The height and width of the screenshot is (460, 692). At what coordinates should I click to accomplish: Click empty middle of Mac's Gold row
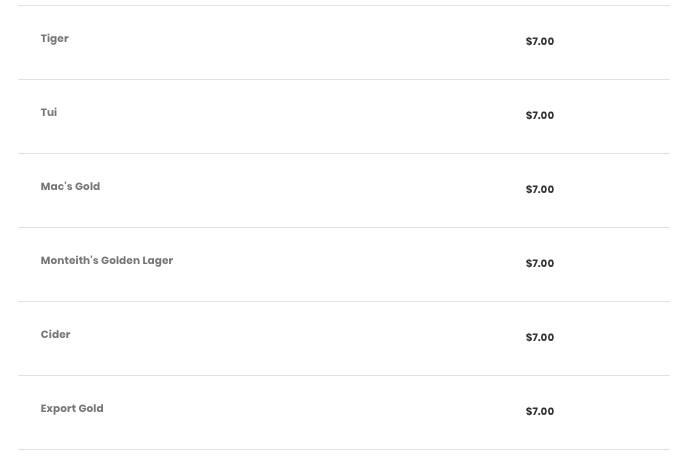pyautogui.click(x=300, y=190)
